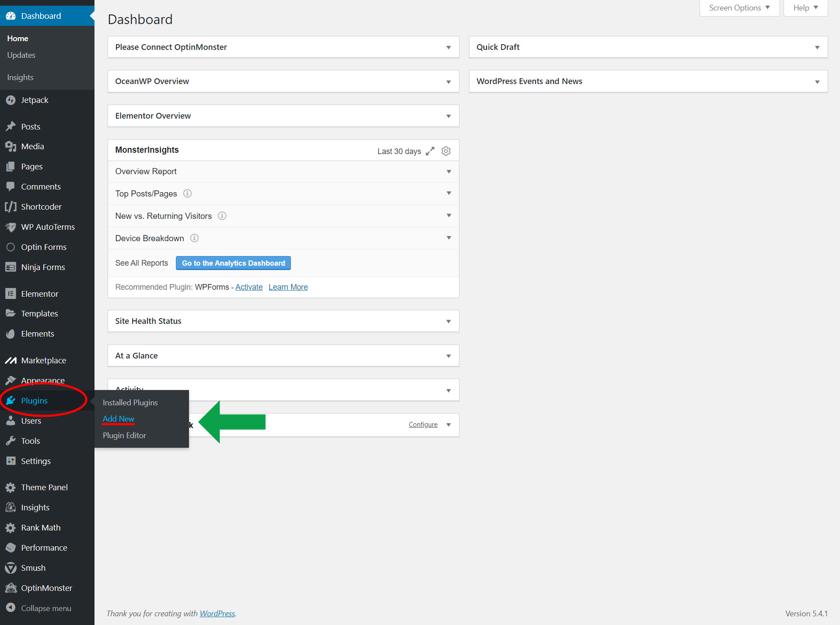
Task: Click the Learn More link
Action: click(288, 287)
